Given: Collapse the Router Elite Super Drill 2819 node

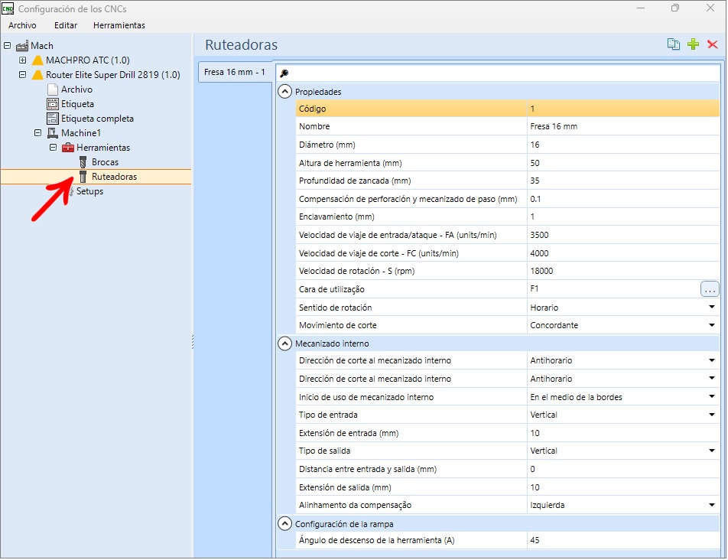Looking at the screenshot, I should pos(22,74).
